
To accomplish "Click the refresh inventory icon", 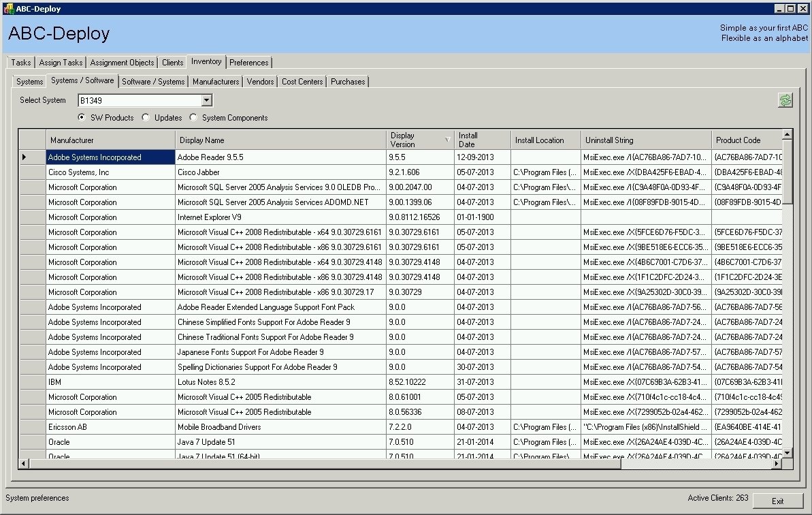I will [x=785, y=100].
